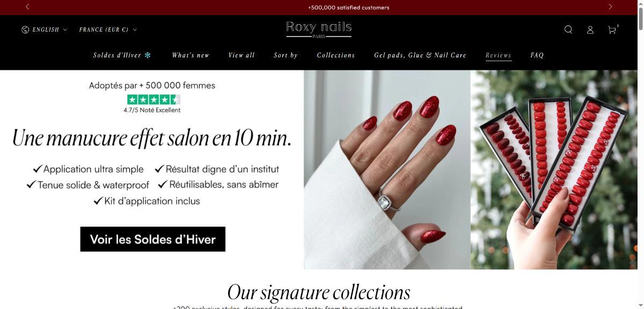The image size is (644, 309).
Task: Go to the Reviews page
Action: (499, 55)
